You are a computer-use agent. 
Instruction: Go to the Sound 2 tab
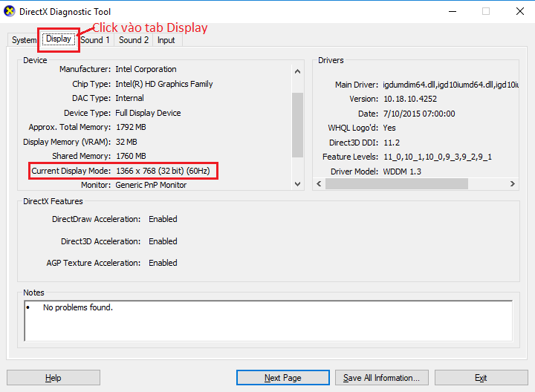[134, 40]
